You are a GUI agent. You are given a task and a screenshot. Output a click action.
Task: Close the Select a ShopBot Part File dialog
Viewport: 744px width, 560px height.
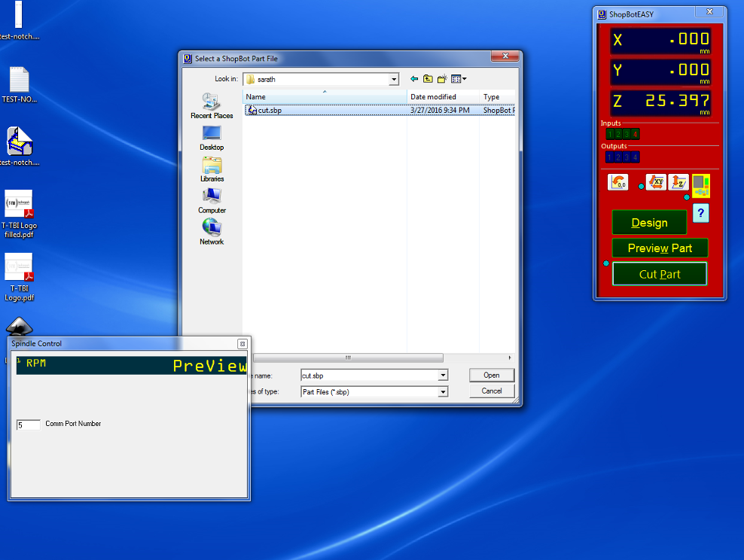click(x=506, y=56)
